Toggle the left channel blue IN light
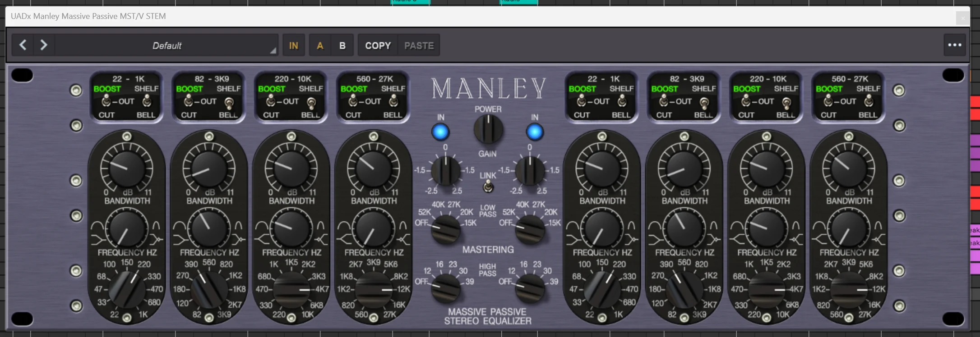This screenshot has height=337, width=980. 440,132
